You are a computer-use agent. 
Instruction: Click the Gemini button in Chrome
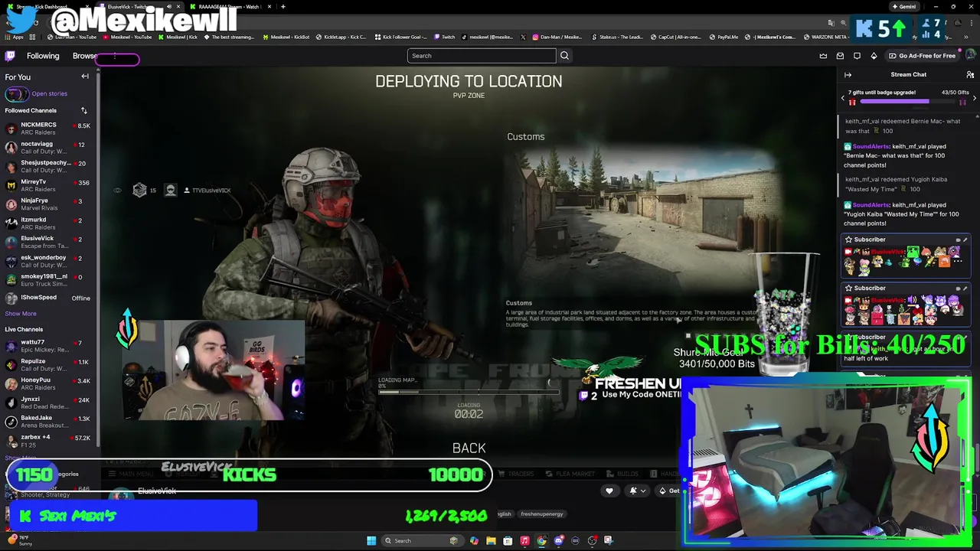tap(904, 7)
